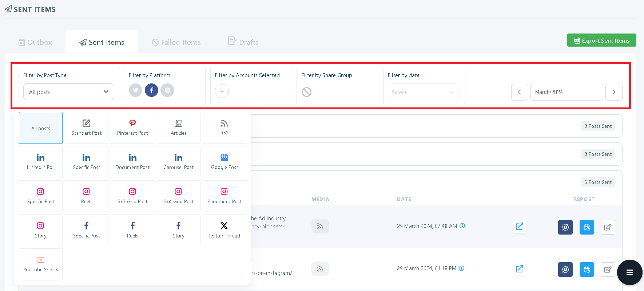Select the Pinterest Post type
Screen dimensions: 644x291
coord(132,128)
